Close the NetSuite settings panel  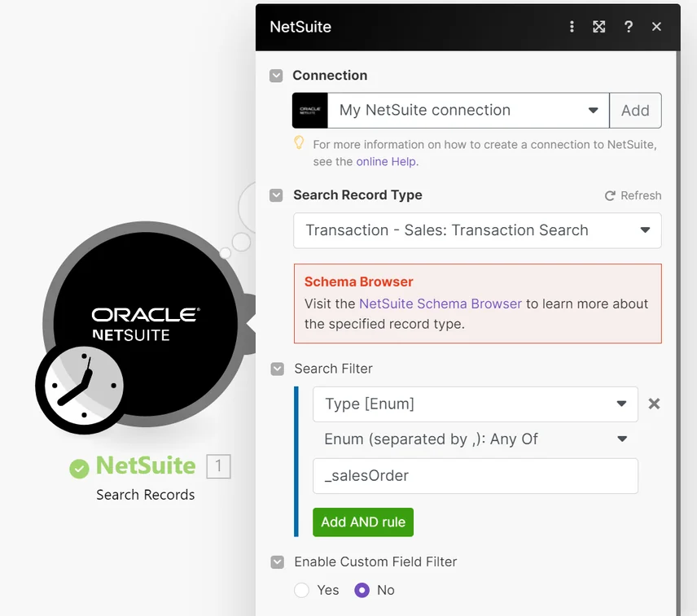click(656, 27)
